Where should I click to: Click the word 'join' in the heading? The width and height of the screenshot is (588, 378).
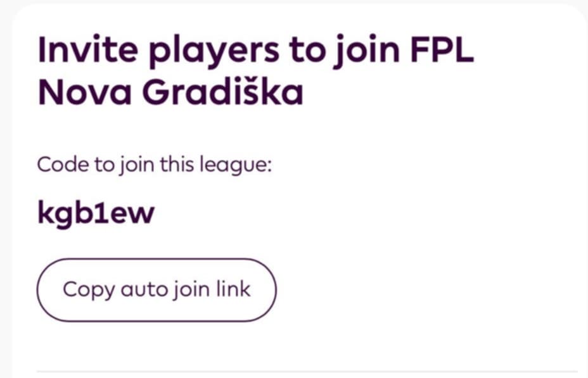pos(367,51)
